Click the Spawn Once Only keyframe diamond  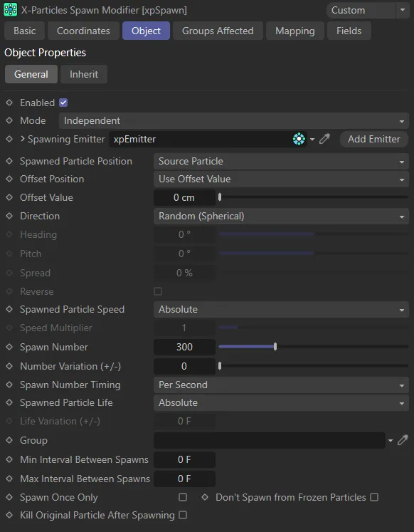[9, 497]
